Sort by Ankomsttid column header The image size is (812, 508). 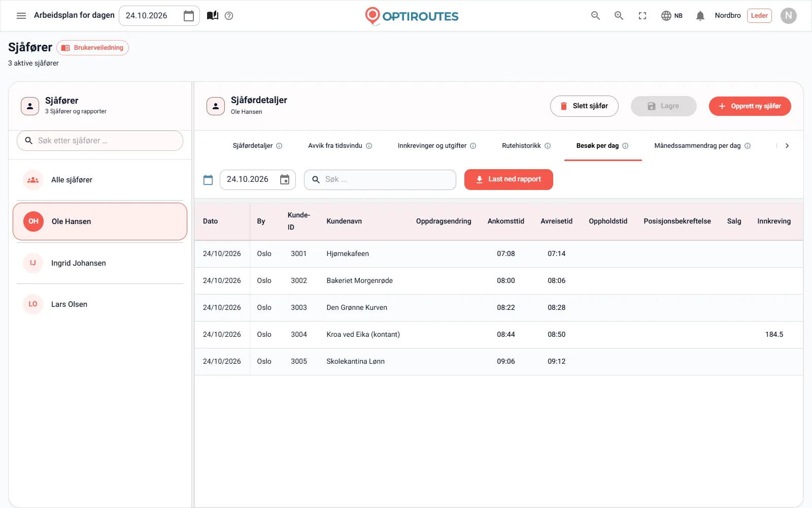(x=506, y=221)
